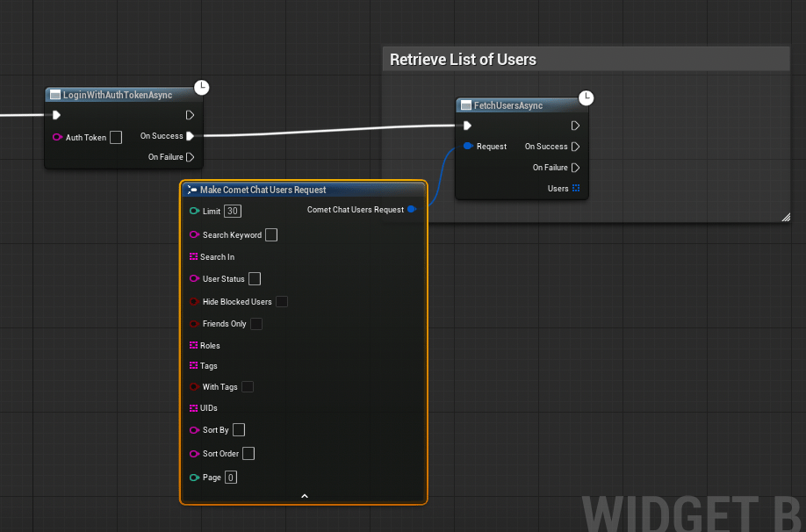Viewport: 806px width, 532px height.
Task: Click the Hide Blocked Users boolean pin
Action: pos(194,302)
